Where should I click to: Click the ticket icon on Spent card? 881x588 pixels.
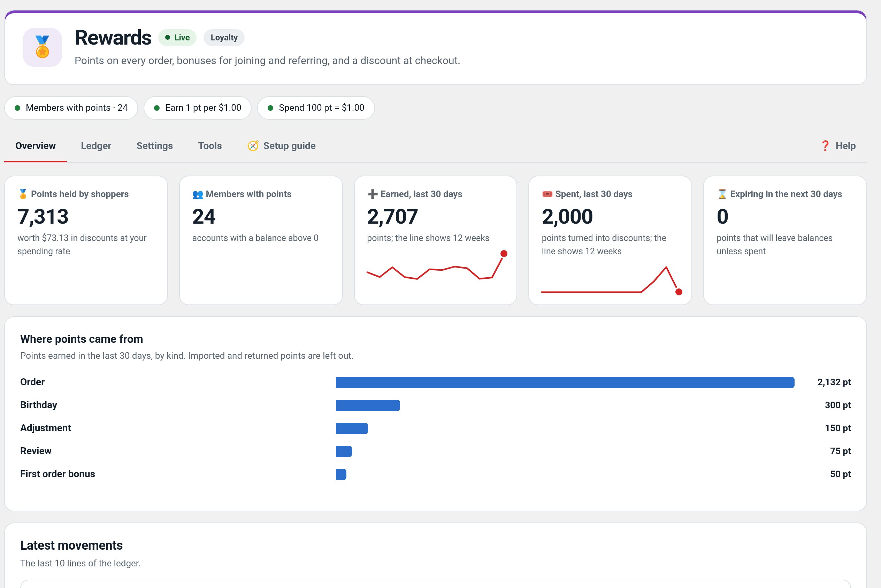coord(547,194)
